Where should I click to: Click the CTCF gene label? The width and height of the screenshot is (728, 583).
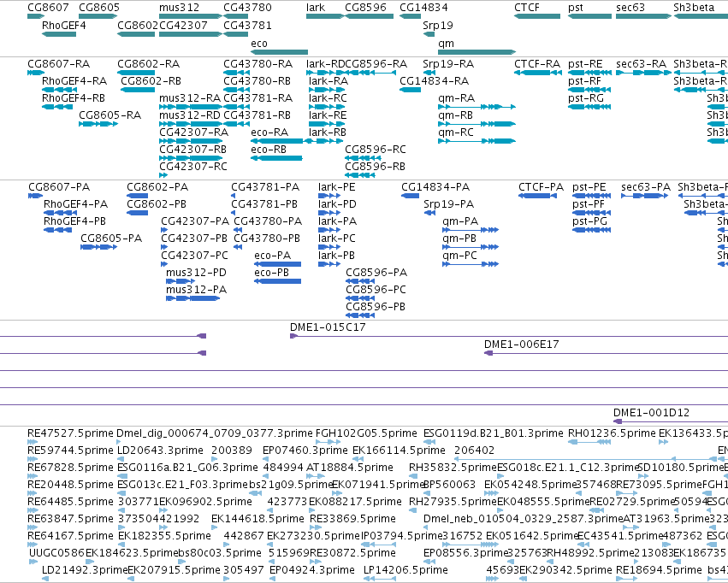(527, 8)
